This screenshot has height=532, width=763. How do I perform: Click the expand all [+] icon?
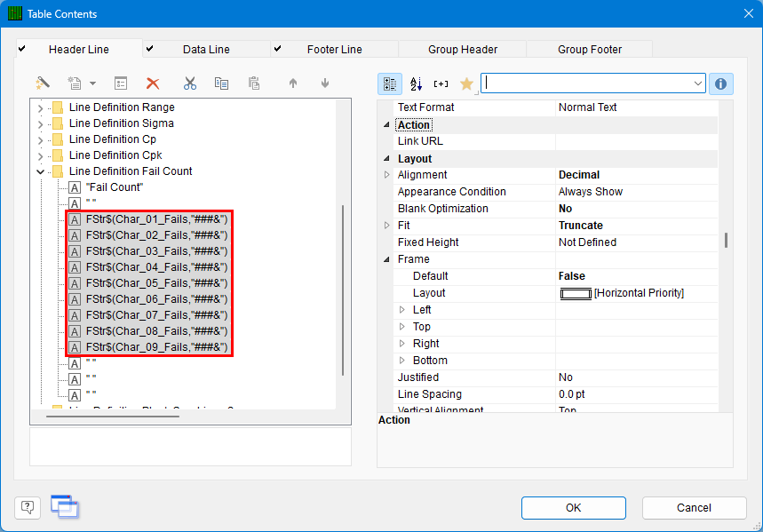click(x=441, y=83)
